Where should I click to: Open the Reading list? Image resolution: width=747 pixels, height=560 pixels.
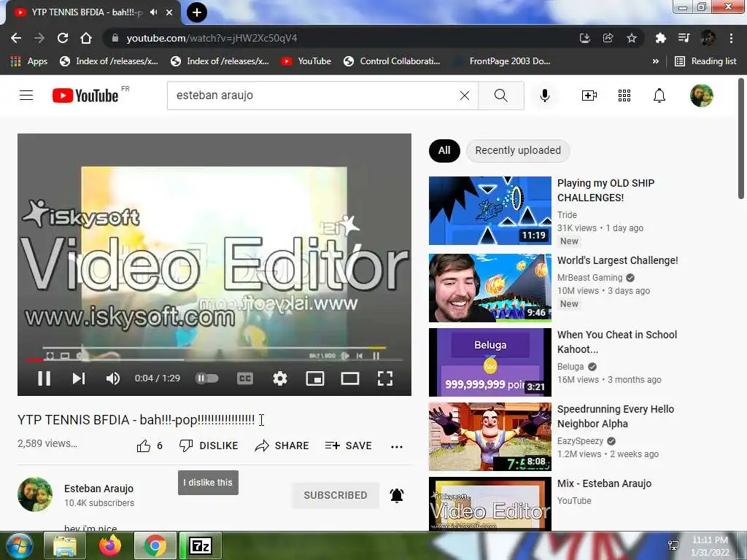point(705,61)
